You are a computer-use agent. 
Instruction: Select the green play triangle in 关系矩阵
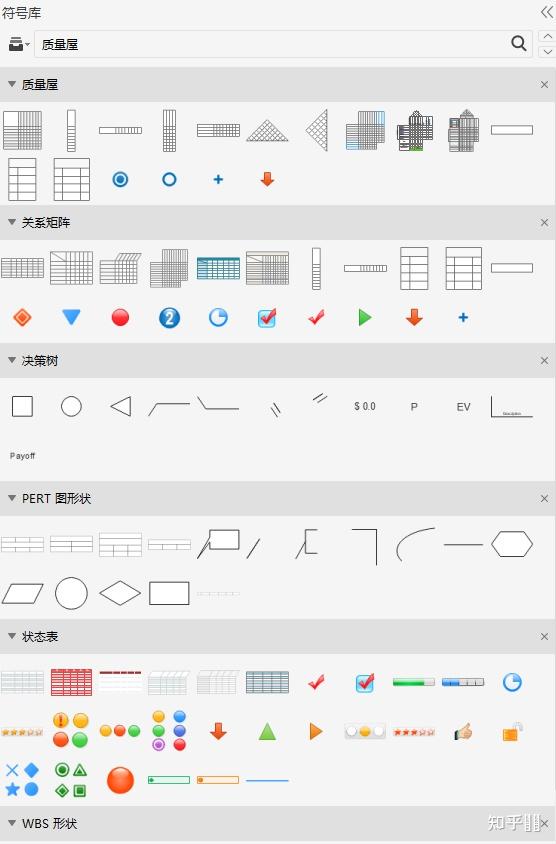(365, 318)
